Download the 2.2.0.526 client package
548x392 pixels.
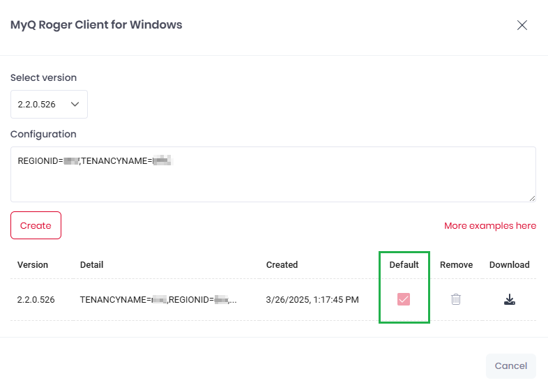coord(510,299)
